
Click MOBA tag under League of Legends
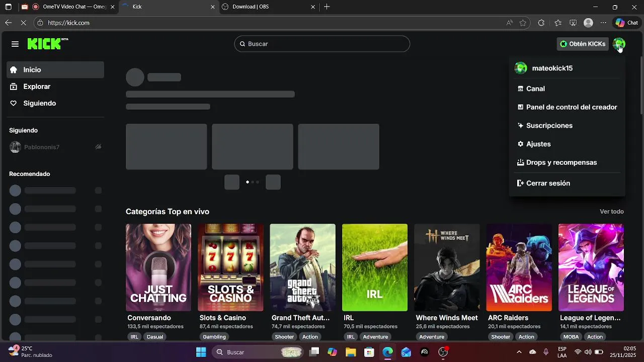[571, 337]
